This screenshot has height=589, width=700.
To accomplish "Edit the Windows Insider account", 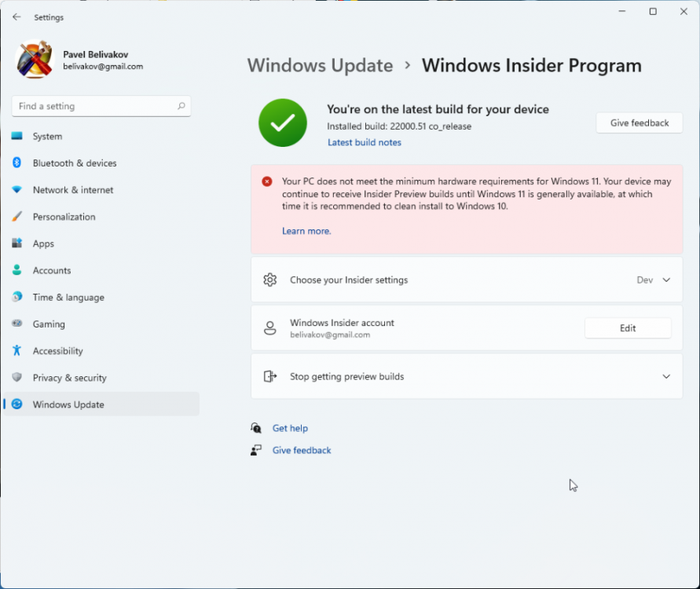I will [x=628, y=328].
